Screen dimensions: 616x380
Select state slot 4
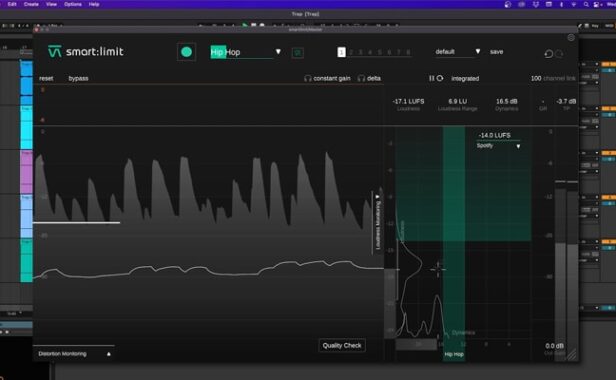point(370,52)
